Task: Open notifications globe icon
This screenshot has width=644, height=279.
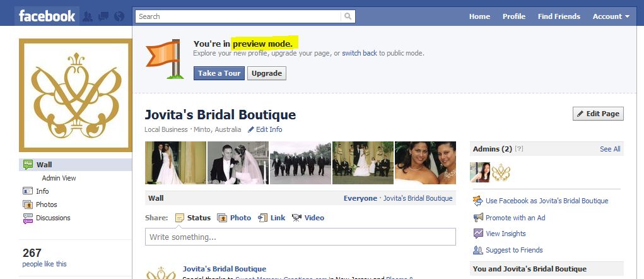Action: [x=119, y=16]
